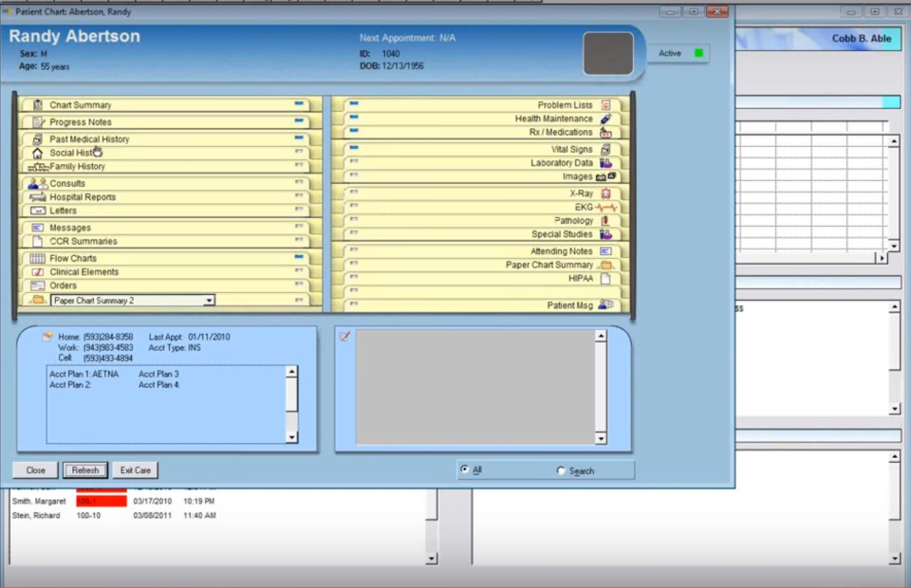This screenshot has width=911, height=588.
Task: Click the Exit Care button
Action: [136, 470]
